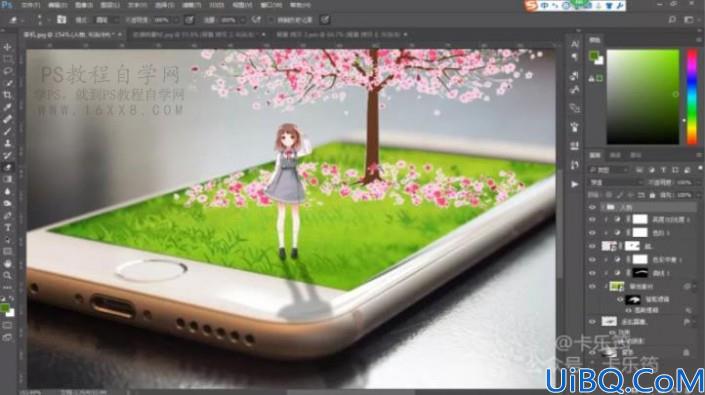Screen dimensions: 705x395
Task: Select the Lasso tool
Action: (x=8, y=71)
